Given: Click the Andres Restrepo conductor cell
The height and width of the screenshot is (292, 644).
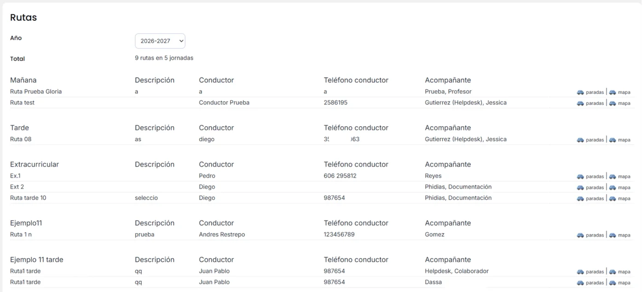Looking at the screenshot, I should tap(222, 234).
